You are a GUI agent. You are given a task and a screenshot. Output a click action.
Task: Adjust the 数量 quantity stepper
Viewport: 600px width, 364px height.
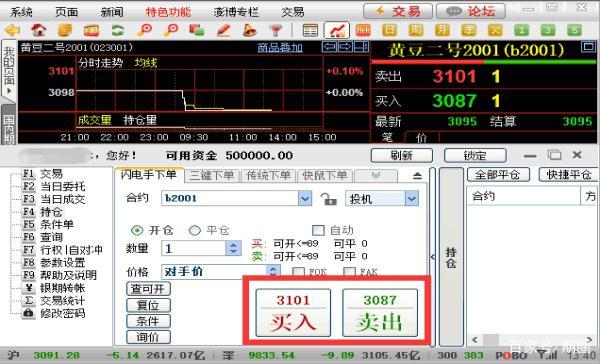(x=233, y=248)
